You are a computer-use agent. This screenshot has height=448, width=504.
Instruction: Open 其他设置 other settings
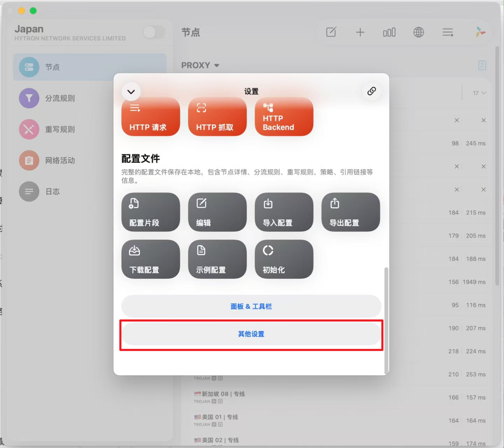[251, 334]
